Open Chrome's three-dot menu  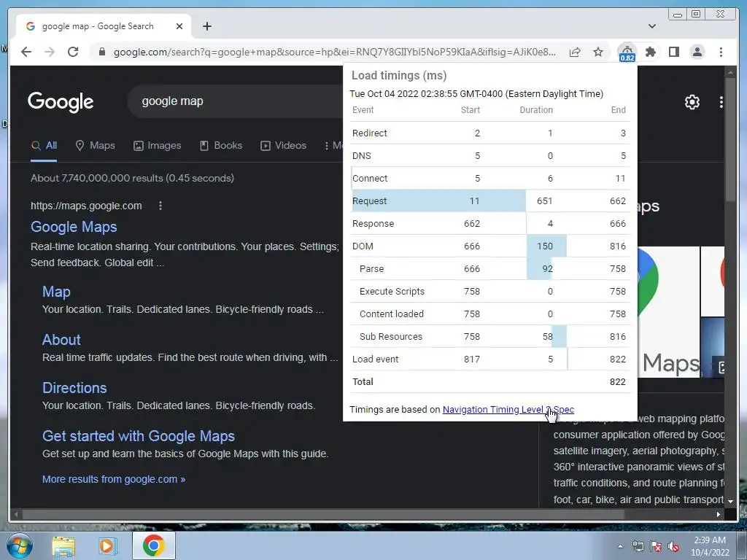pyautogui.click(x=721, y=52)
